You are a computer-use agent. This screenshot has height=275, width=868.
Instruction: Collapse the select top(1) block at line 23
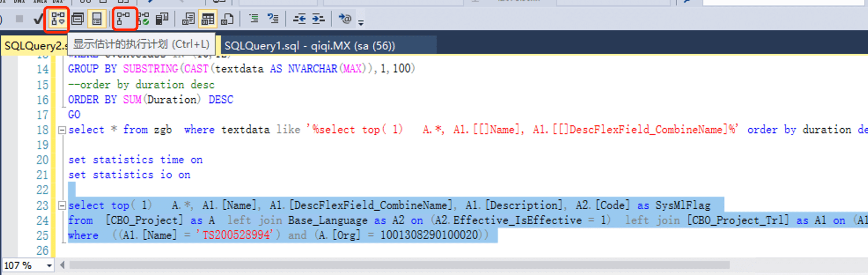click(62, 205)
